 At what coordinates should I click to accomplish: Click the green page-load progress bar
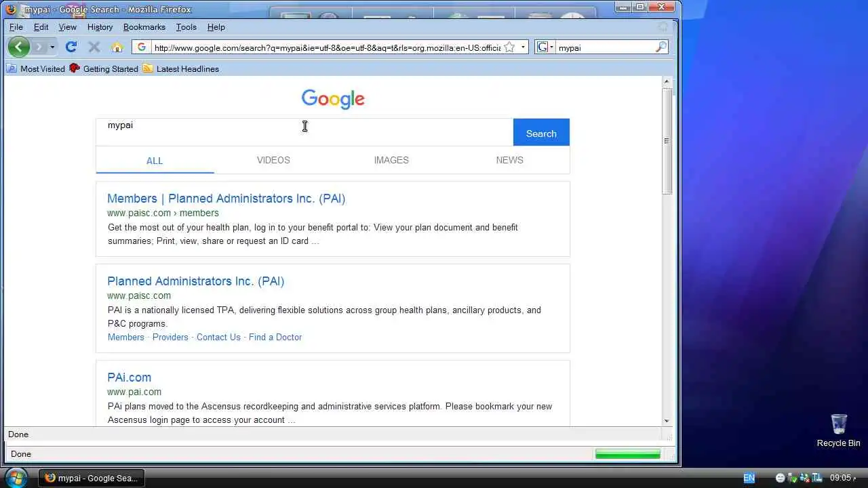[627, 454]
